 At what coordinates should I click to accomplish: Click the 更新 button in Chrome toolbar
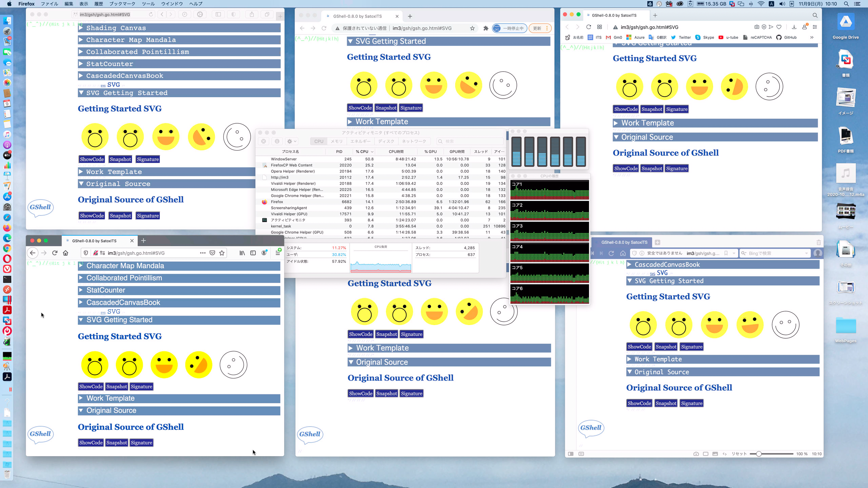[537, 28]
